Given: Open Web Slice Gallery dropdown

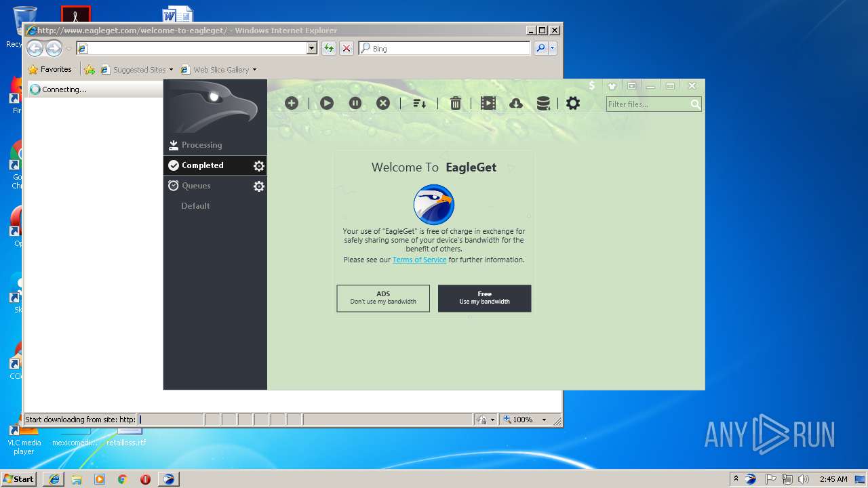Looking at the screenshot, I should (219, 69).
